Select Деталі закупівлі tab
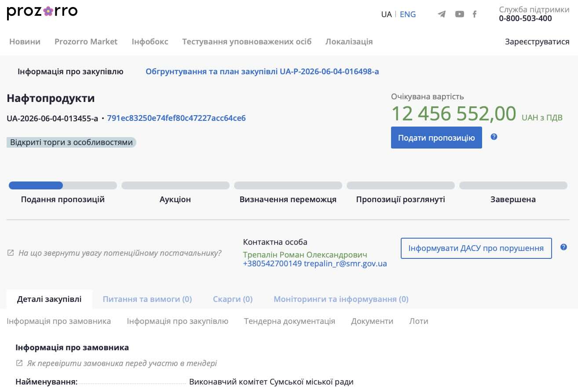 pos(49,299)
